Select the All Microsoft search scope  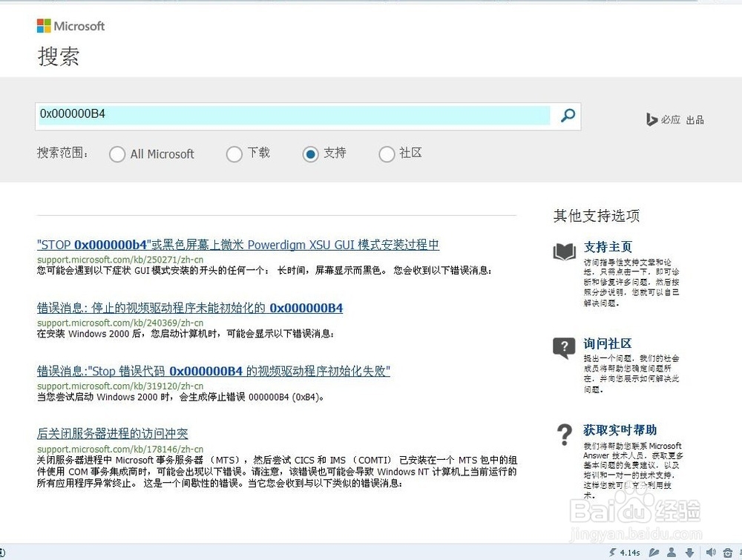117,154
